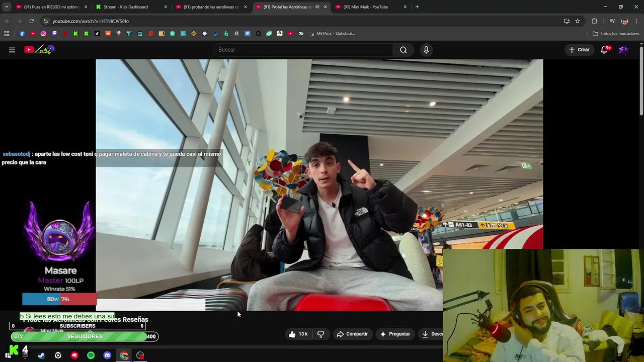Click the URL in the address bar
Image resolution: width=644 pixels, height=362 pixels.
91,21
